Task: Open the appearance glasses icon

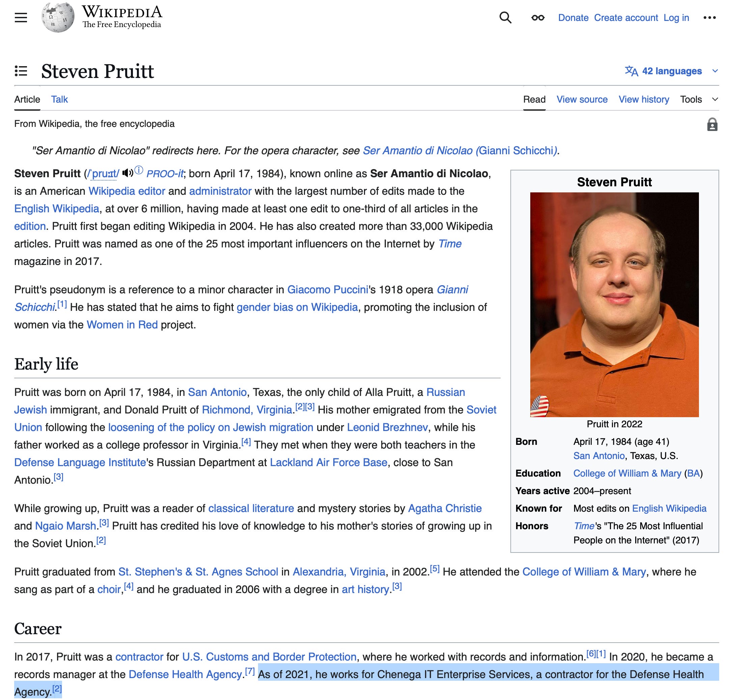Action: [x=537, y=18]
